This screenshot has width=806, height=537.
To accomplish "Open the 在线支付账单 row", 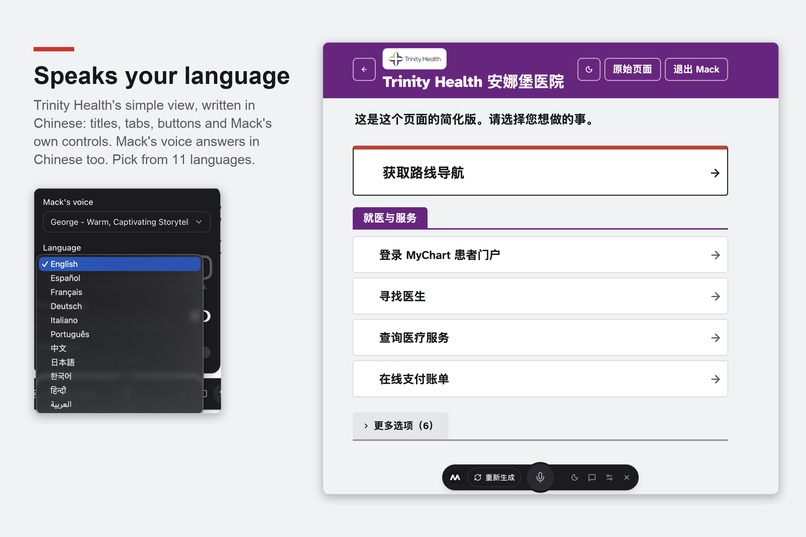I will pyautogui.click(x=540, y=379).
